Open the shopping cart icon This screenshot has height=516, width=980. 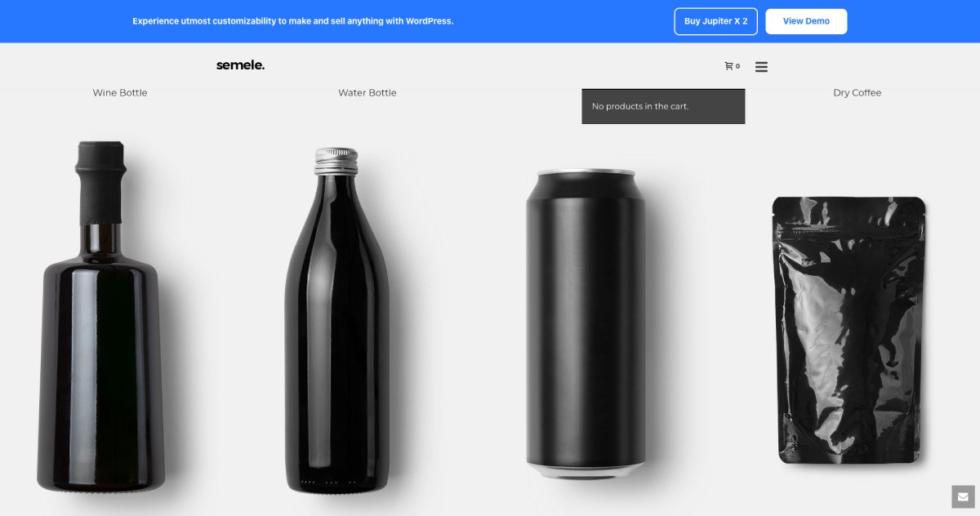(728, 65)
